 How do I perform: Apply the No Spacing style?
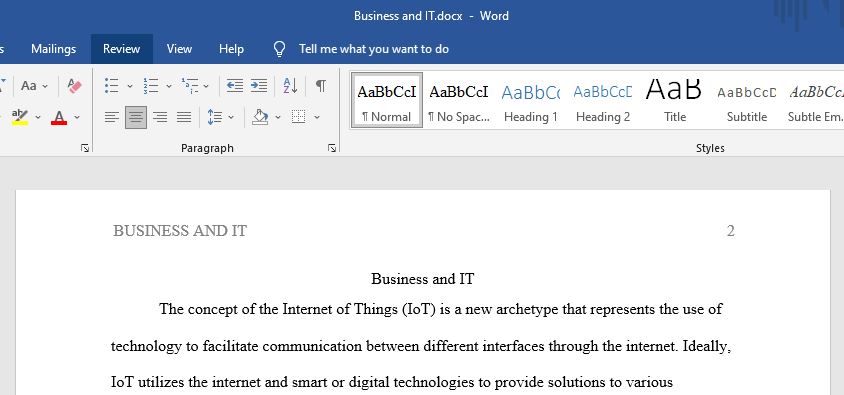459,100
